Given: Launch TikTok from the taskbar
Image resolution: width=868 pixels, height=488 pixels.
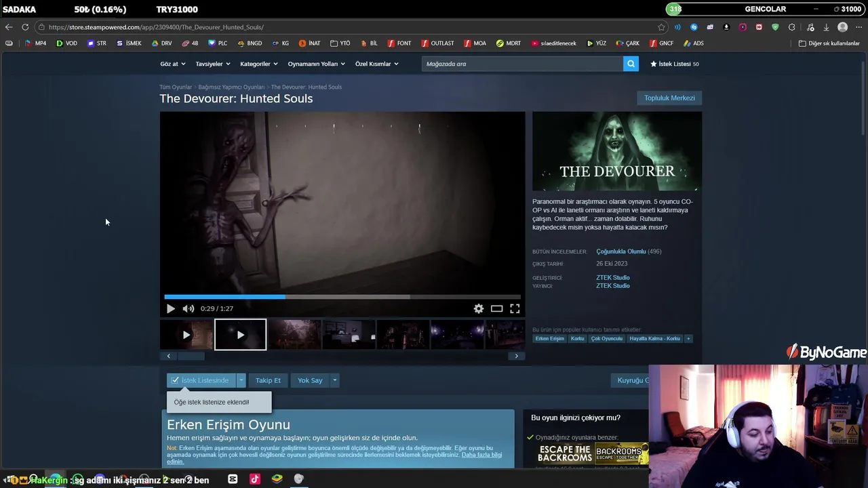Looking at the screenshot, I should 255,479.
